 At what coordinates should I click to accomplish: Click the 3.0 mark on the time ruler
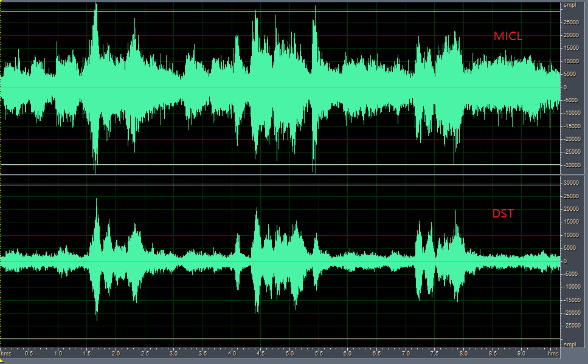pyautogui.click(x=174, y=354)
